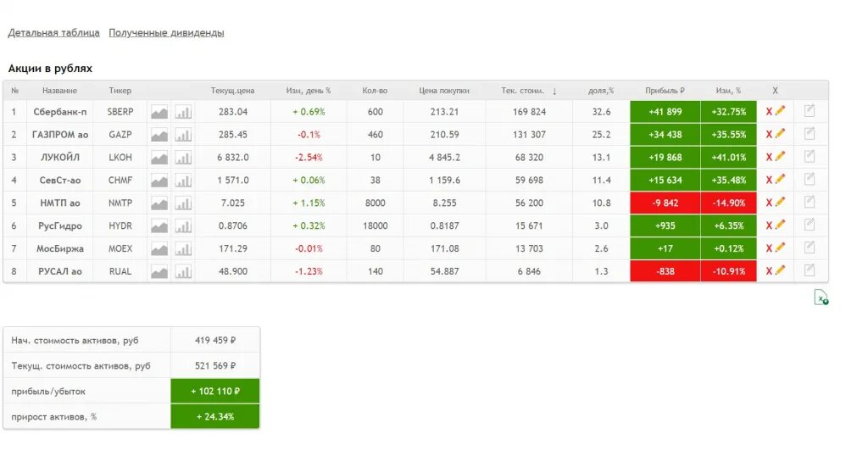Sort by Цена покупки column header
The width and height of the screenshot is (868, 456).
pyautogui.click(x=444, y=91)
